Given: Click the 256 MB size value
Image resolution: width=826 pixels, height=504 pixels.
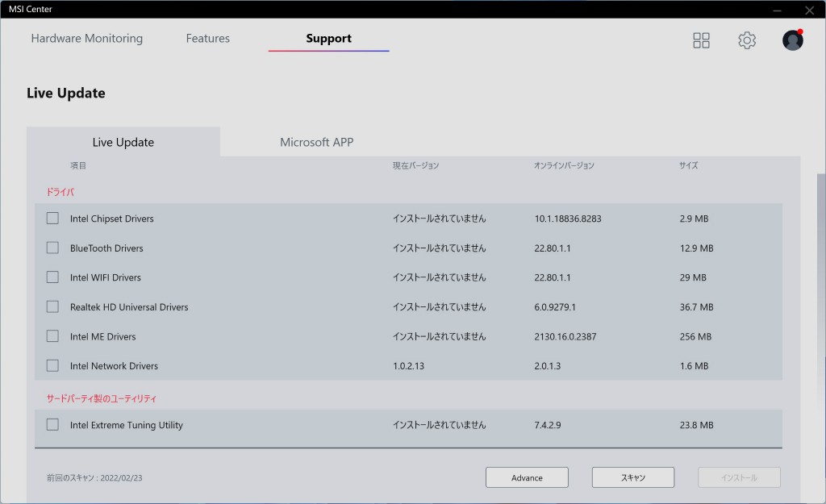Looking at the screenshot, I should (695, 336).
